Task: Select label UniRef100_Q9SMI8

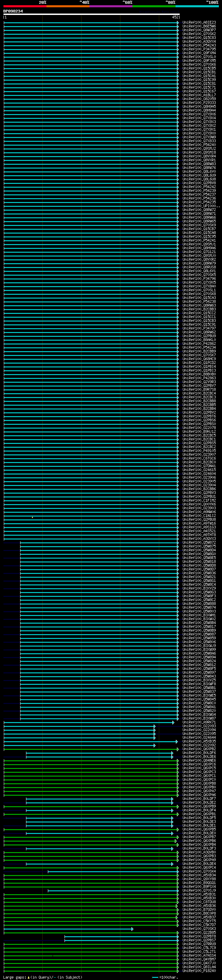Action: point(199,153)
